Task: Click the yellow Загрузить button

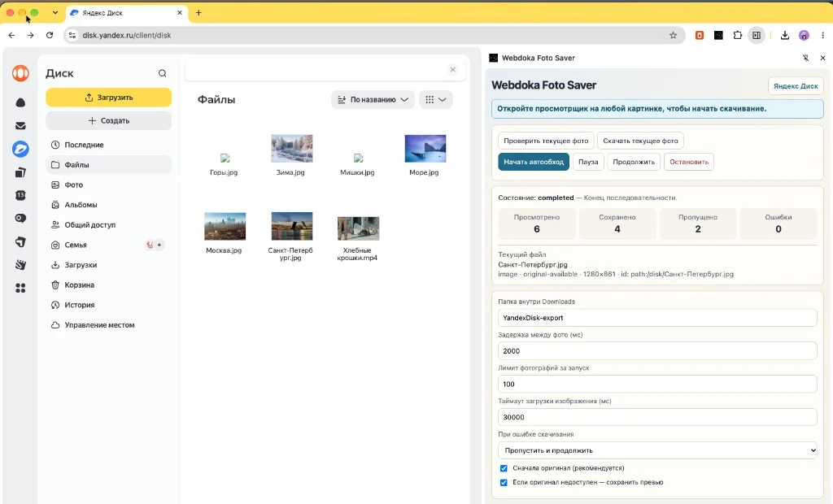Action: pyautogui.click(x=108, y=98)
